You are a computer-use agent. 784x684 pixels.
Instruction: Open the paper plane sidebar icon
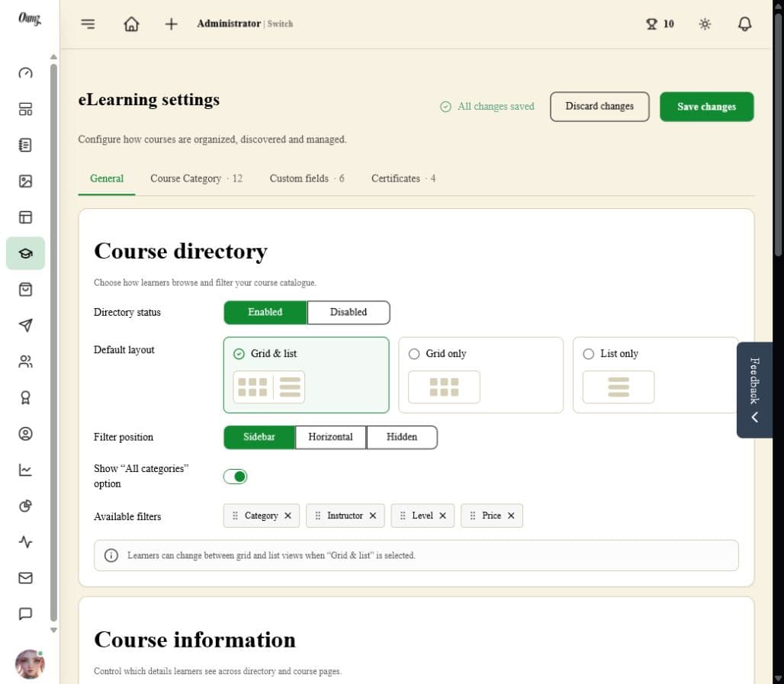25,326
